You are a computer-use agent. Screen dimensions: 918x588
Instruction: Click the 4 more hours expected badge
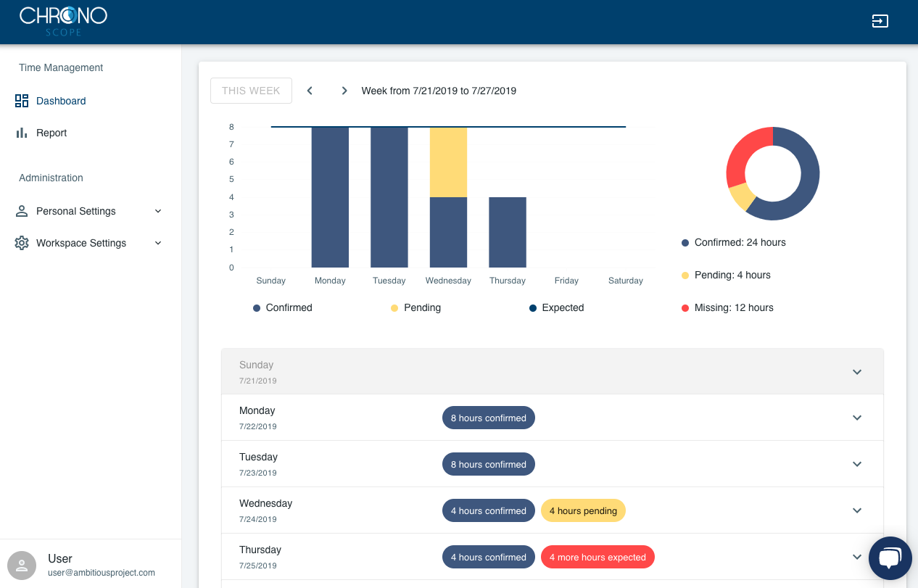click(x=597, y=557)
